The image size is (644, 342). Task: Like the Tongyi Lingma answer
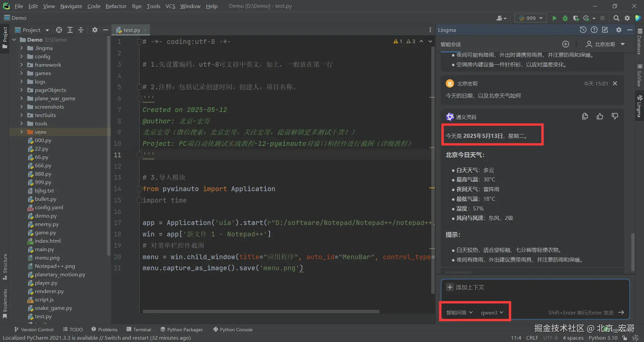click(600, 116)
